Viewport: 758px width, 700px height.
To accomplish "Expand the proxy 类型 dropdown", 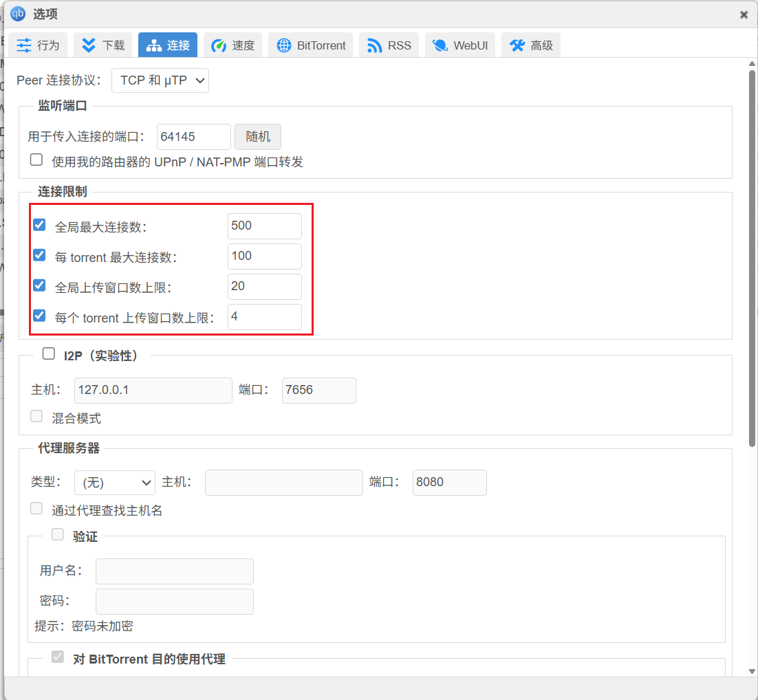I will 115,483.
